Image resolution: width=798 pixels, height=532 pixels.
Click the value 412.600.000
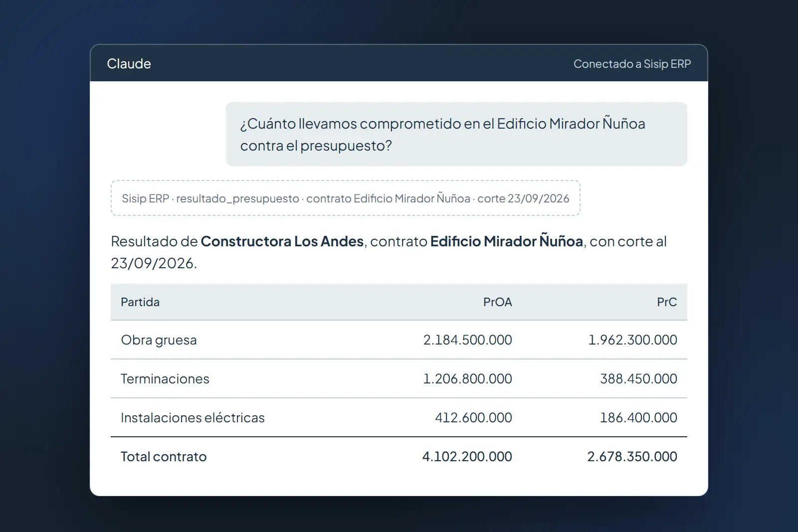click(x=473, y=418)
